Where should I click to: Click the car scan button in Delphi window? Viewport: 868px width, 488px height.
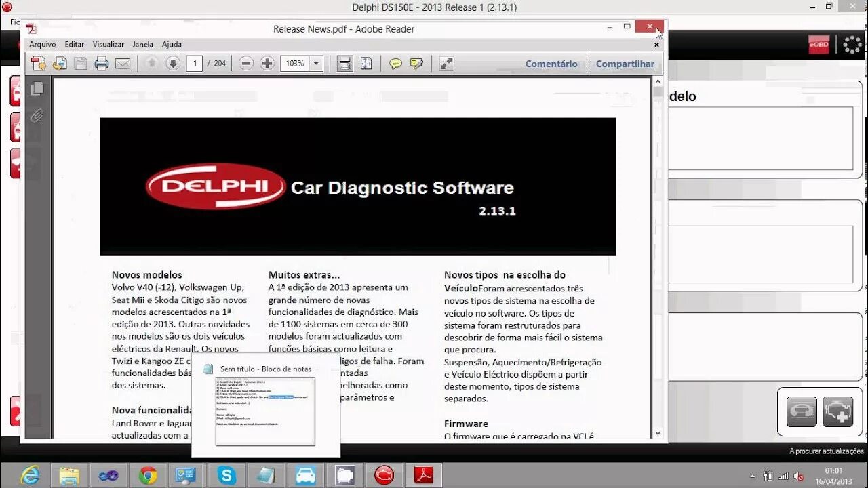pyautogui.click(x=802, y=412)
